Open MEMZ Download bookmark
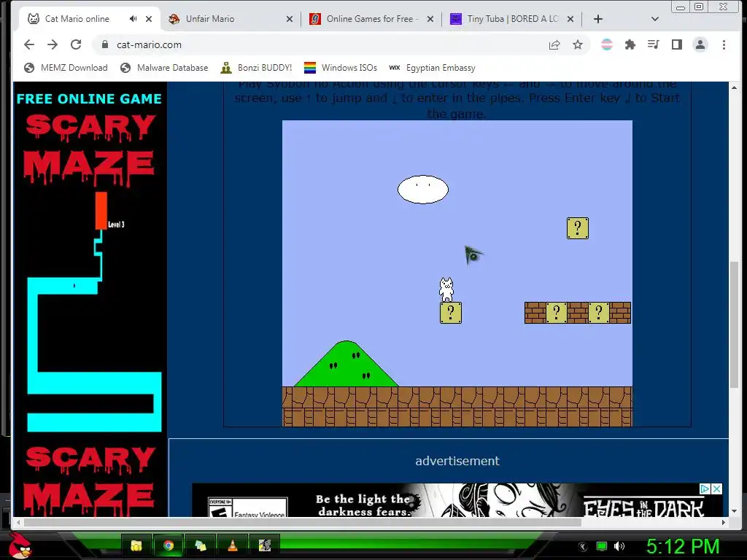The image size is (747, 560). tap(66, 68)
